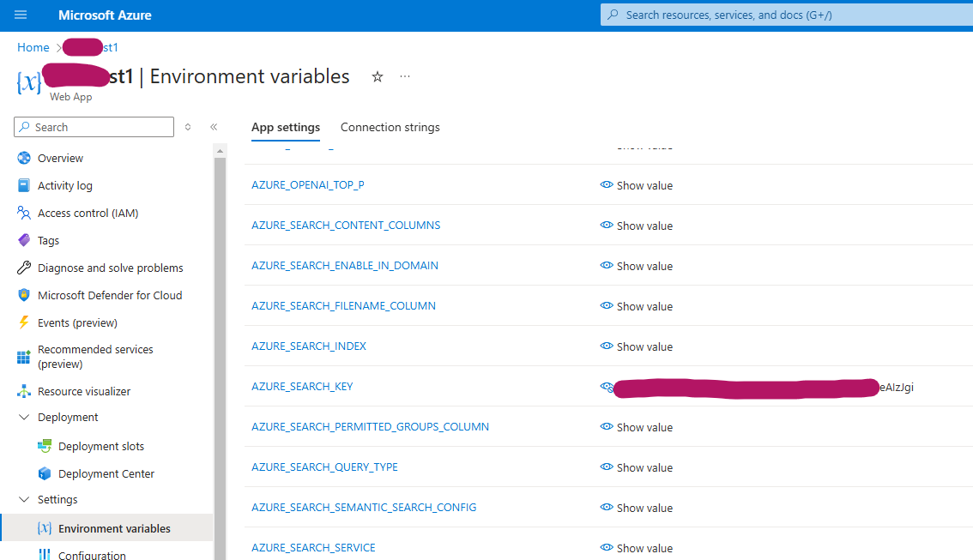This screenshot has height=560, width=973.
Task: Click the sidebar Search field
Action: [94, 127]
